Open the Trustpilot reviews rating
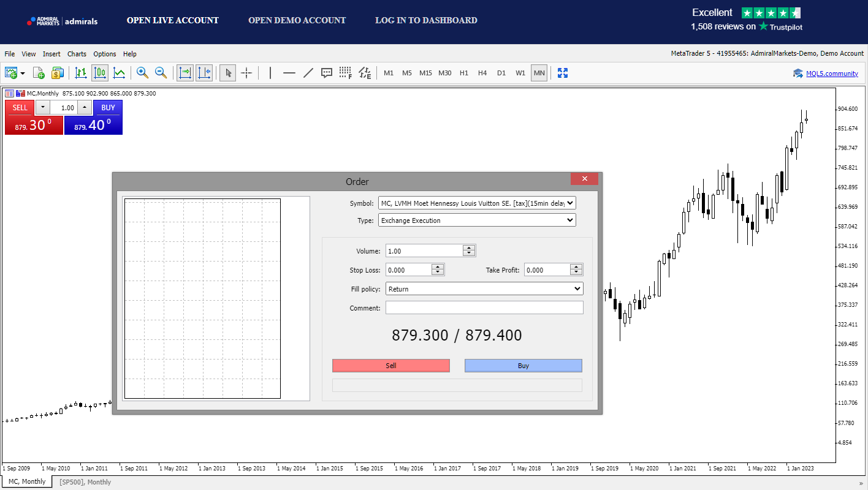868x490 pixels. pyautogui.click(x=747, y=20)
